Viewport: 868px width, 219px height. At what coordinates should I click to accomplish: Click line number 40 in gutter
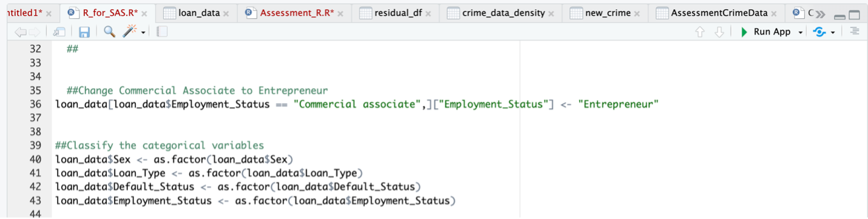coord(35,159)
